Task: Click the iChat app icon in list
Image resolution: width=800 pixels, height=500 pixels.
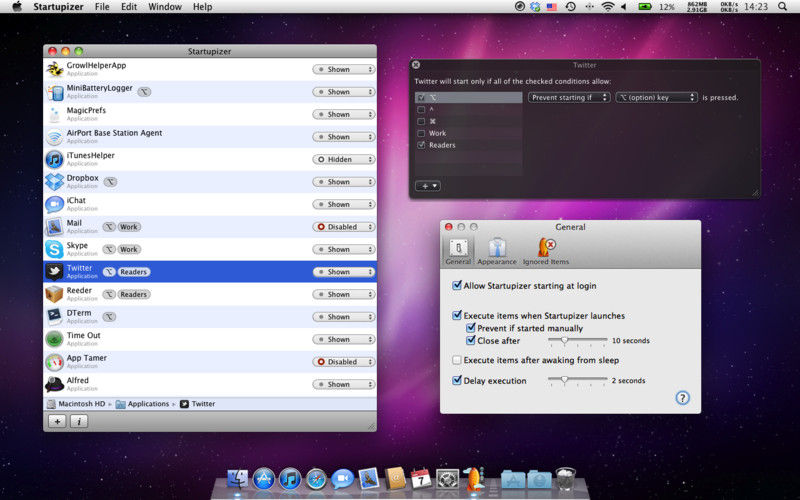Action: click(55, 204)
